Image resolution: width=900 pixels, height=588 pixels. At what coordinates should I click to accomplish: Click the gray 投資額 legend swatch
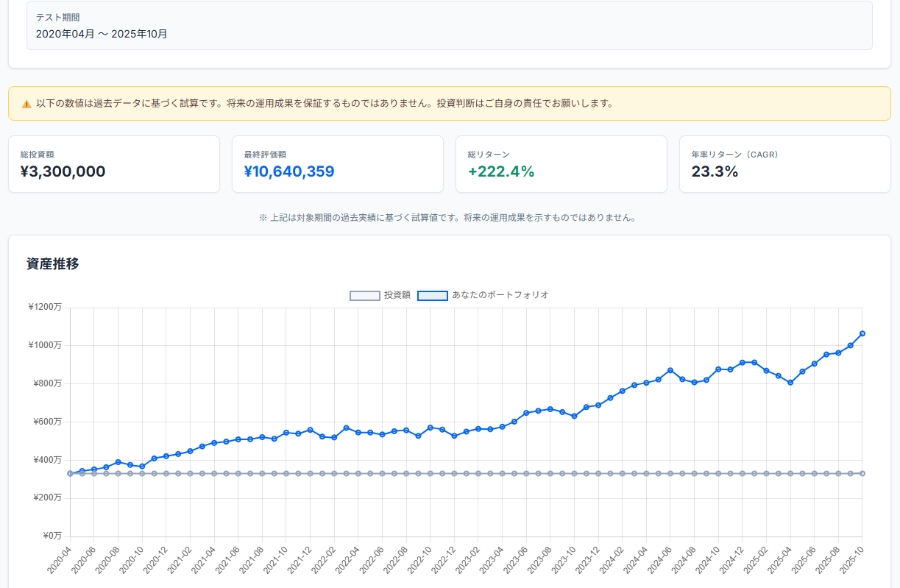(x=365, y=295)
